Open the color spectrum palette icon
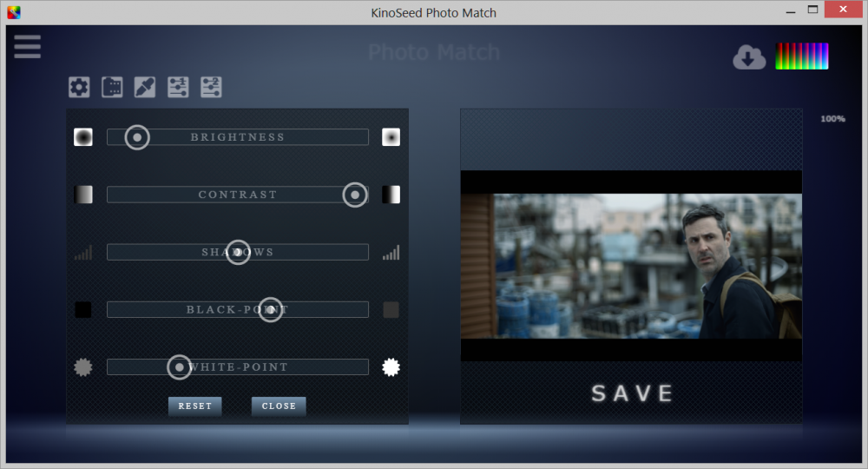The image size is (868, 469). [802, 56]
